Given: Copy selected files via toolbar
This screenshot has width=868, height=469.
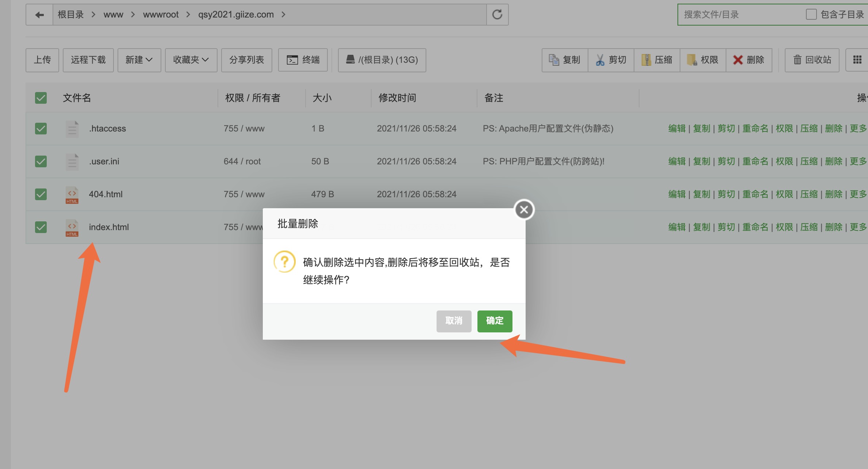Looking at the screenshot, I should 565,60.
